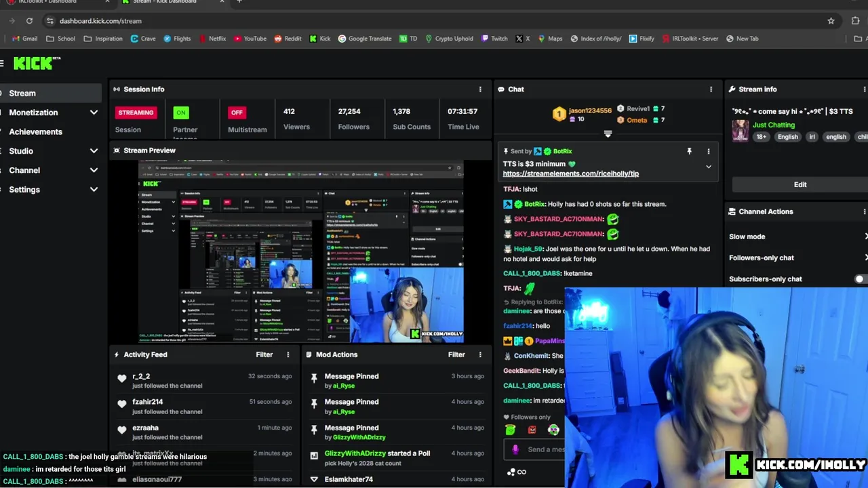
Task: Open the YouTube bookmark
Action: (250, 39)
